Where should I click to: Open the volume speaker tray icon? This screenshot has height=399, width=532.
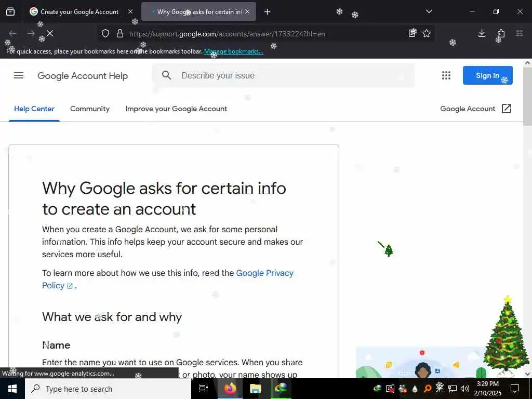[465, 389]
